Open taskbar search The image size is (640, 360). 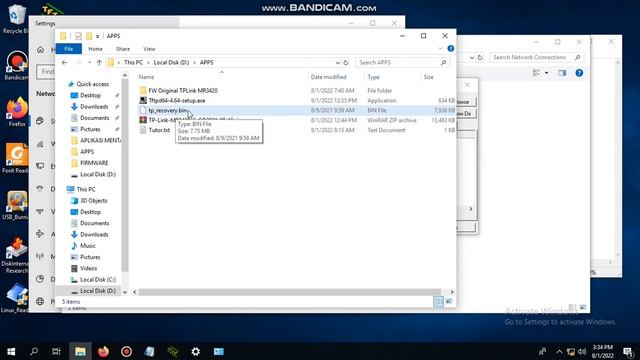tap(34, 351)
